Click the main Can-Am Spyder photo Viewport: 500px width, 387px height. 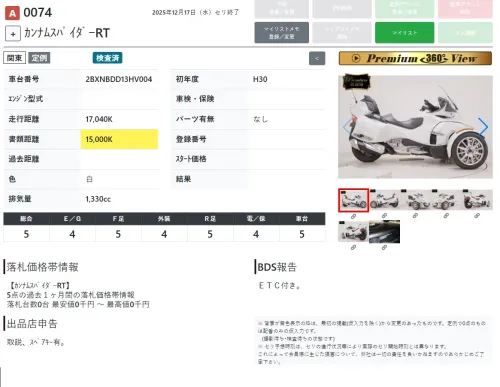pos(415,127)
